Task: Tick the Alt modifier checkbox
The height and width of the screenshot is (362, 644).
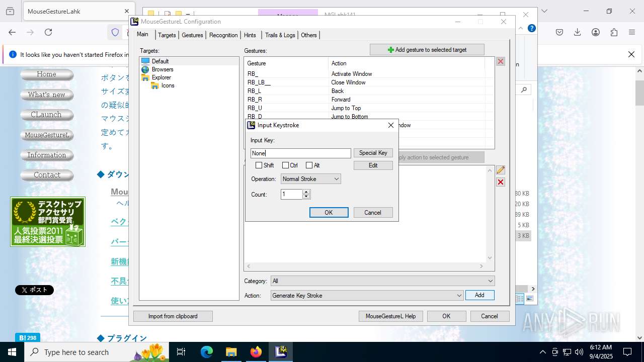Action: (309, 165)
